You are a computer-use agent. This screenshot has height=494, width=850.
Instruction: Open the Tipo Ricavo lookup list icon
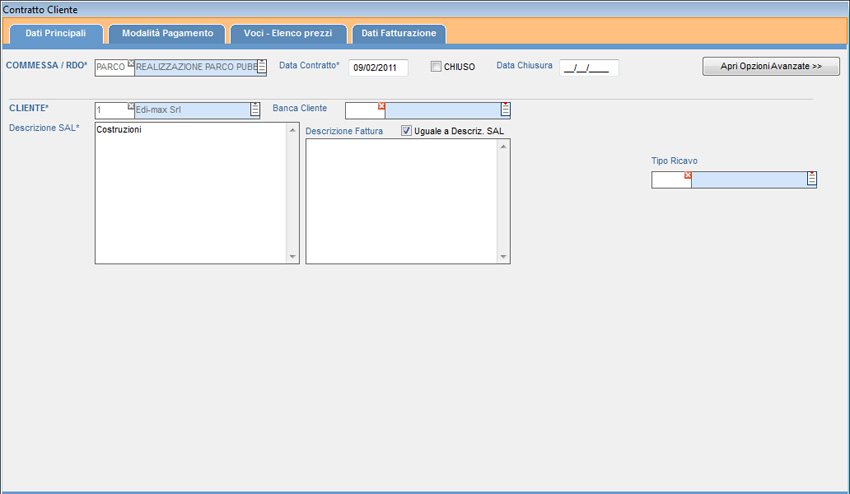point(812,180)
